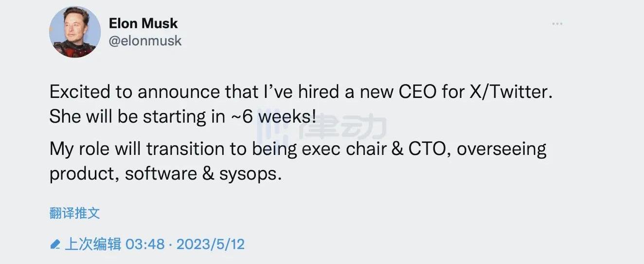Click the "product, software & sysops." line
The height and width of the screenshot is (264, 644).
pos(165,173)
